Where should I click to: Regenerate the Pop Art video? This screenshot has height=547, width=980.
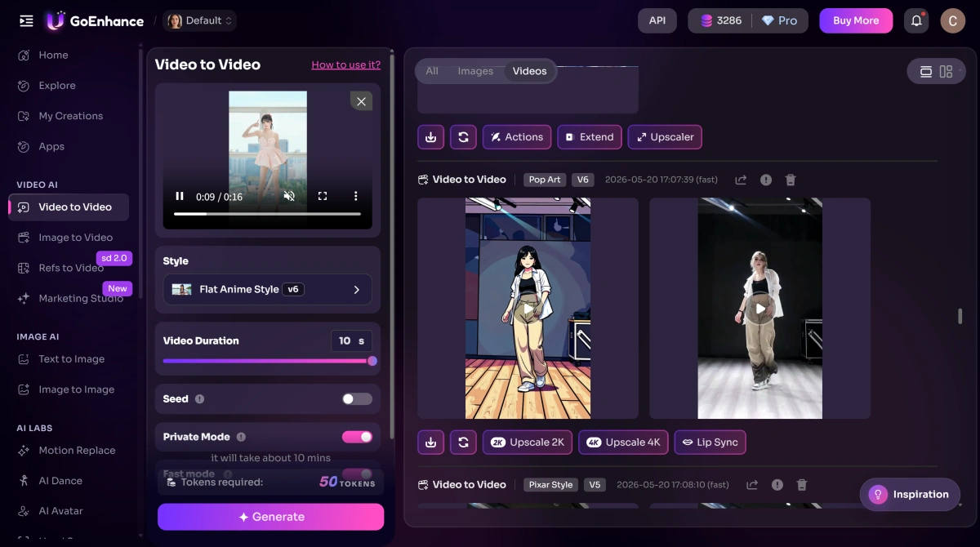[463, 442]
